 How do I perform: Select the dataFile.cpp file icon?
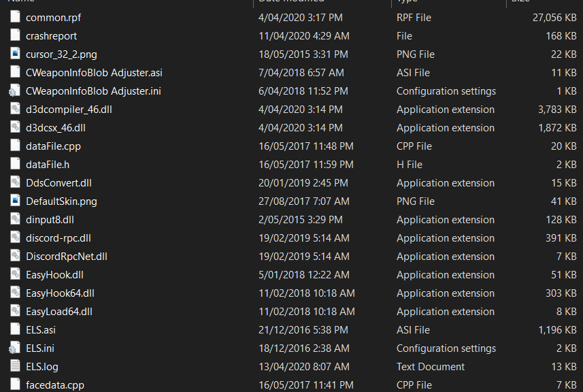click(15, 146)
